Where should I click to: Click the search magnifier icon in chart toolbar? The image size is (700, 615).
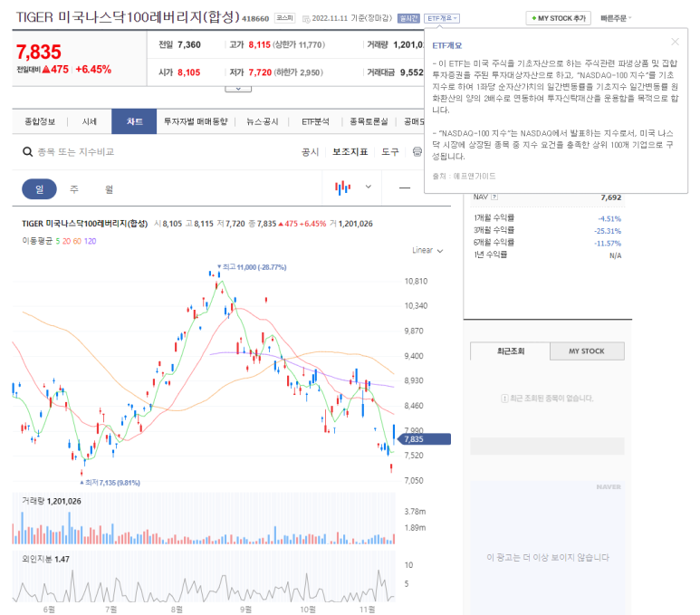tap(27, 152)
